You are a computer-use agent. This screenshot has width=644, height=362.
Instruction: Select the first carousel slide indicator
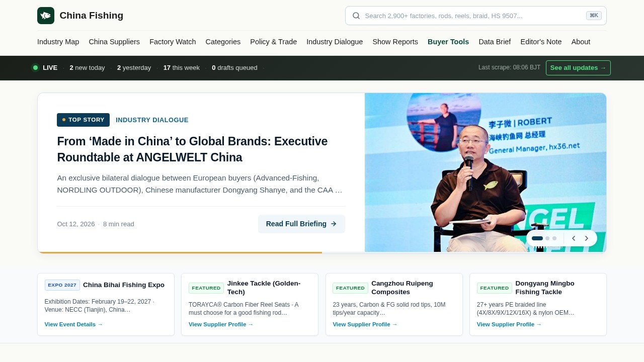[x=537, y=238]
